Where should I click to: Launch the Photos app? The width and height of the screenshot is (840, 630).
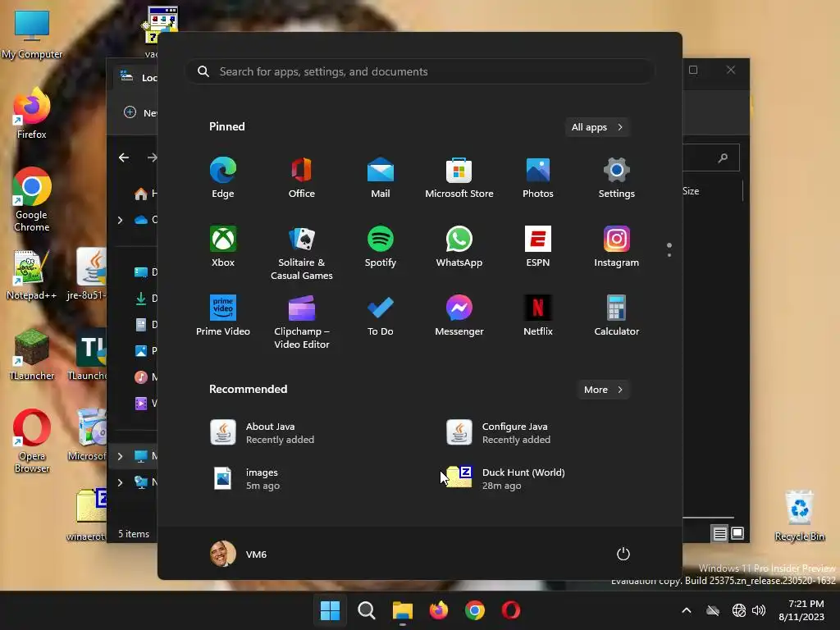538,178
